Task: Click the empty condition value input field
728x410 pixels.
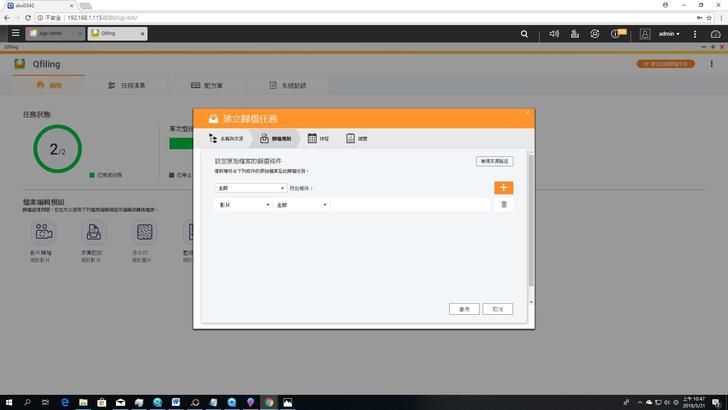Action: [410, 204]
